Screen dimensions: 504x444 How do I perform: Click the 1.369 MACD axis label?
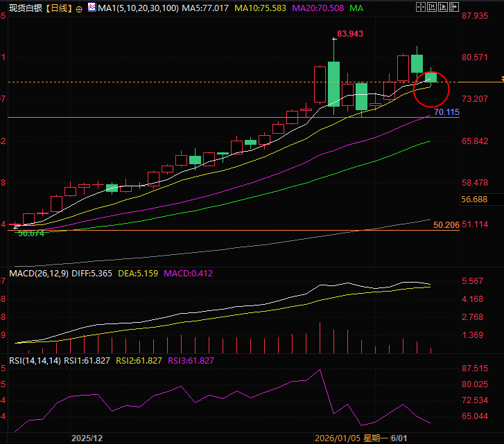point(473,335)
